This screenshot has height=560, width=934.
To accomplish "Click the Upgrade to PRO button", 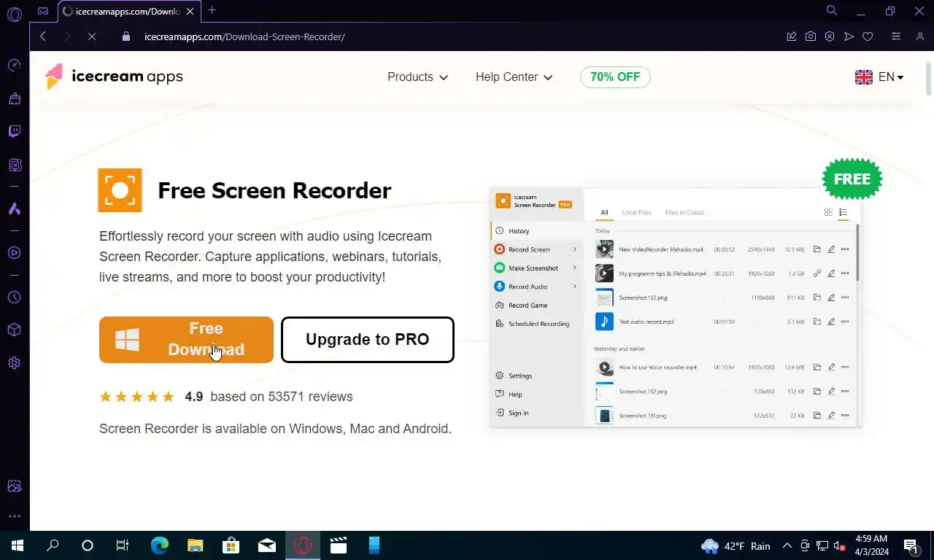I will 368,340.
